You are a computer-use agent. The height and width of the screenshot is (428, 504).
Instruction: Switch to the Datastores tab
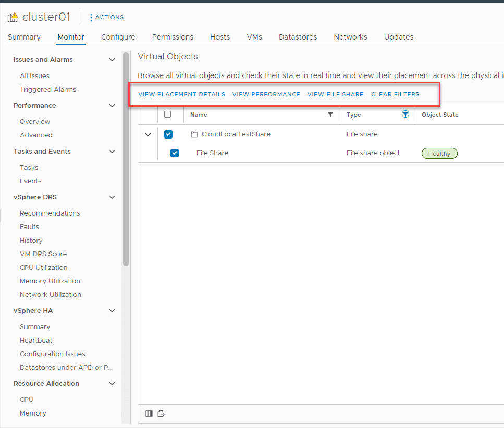point(298,37)
